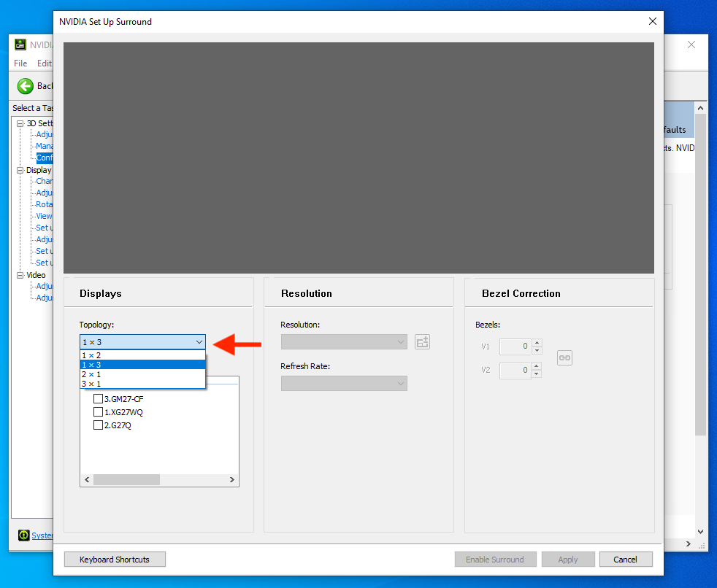Decrease the V1 bezel value
Screen dimensions: 717x588
coord(537,350)
